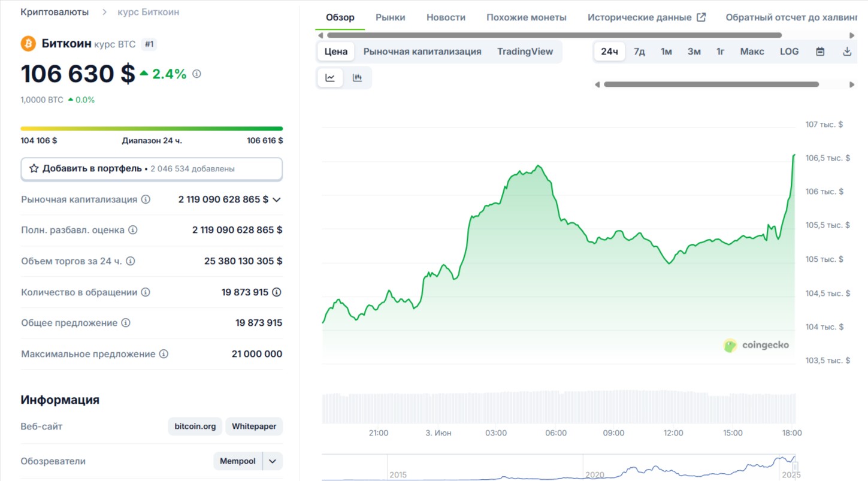Viewport: 868px width, 481px height.
Task: Click the курс Биткоин breadcrumb text
Action: pos(148,12)
